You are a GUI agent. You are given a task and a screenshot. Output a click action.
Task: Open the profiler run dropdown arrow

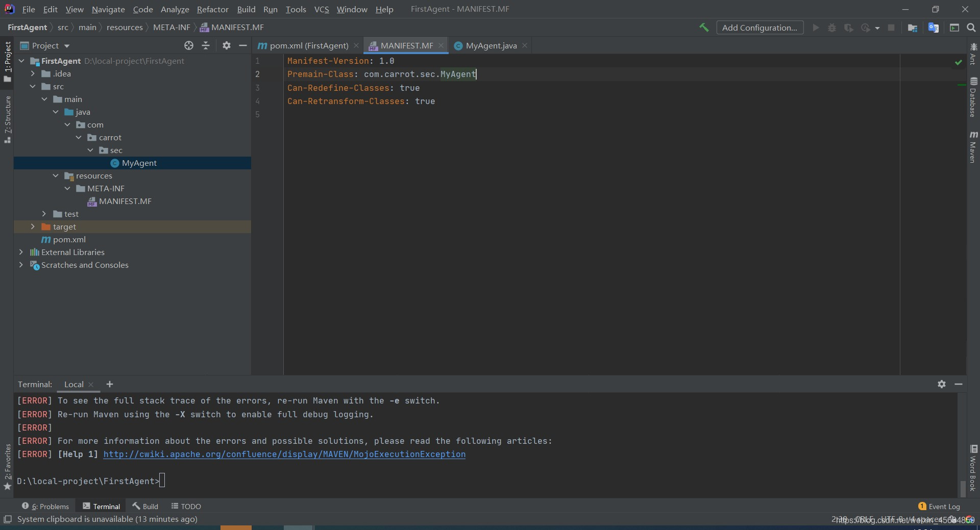tap(877, 28)
